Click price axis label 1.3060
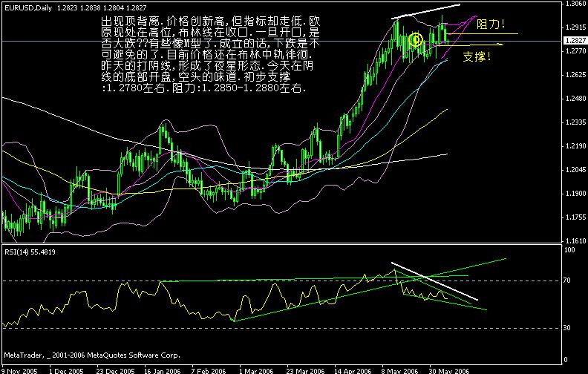This screenshot has width=588, height=374. pyautogui.click(x=575, y=4)
